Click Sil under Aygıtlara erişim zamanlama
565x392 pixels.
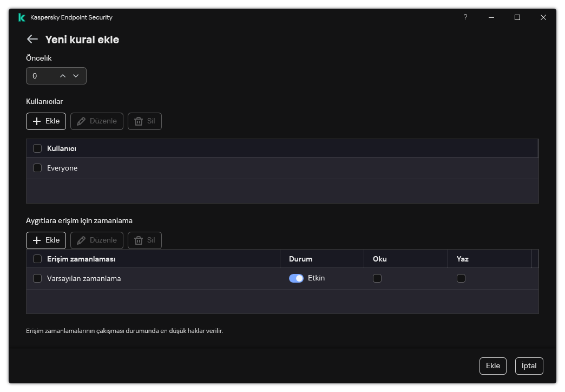coord(145,240)
